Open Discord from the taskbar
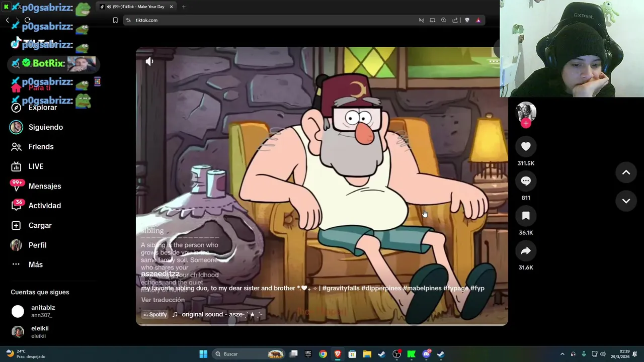The width and height of the screenshot is (644, 362). coord(426,354)
